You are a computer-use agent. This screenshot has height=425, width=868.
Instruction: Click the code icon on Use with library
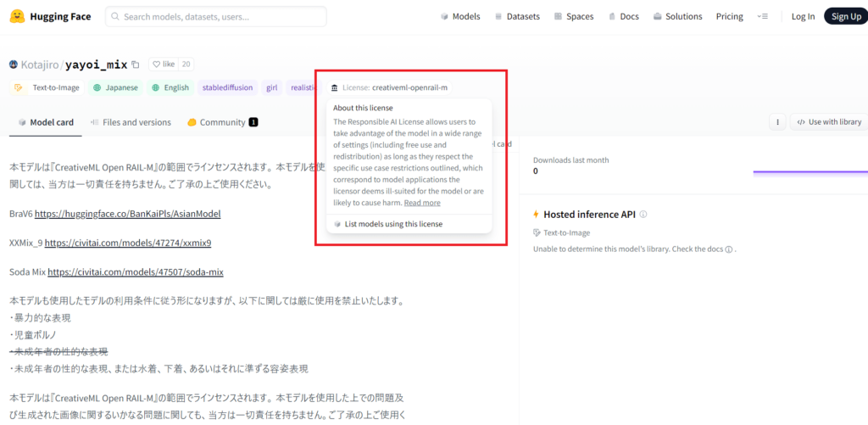click(800, 122)
